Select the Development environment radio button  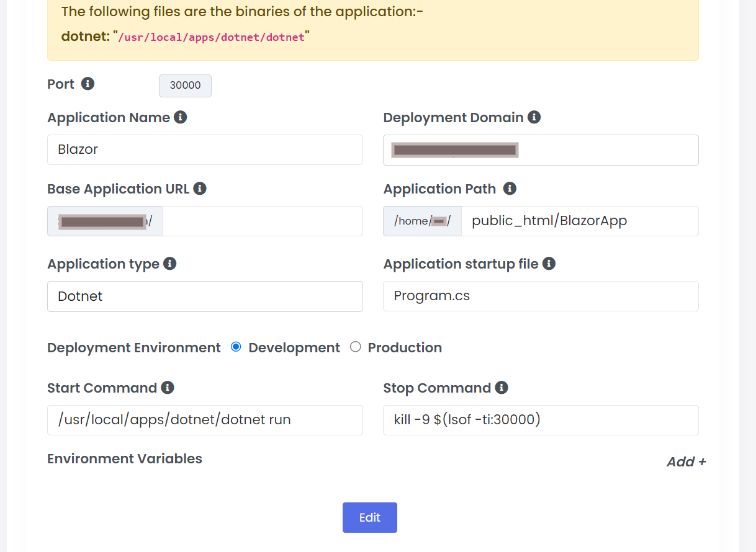click(236, 347)
